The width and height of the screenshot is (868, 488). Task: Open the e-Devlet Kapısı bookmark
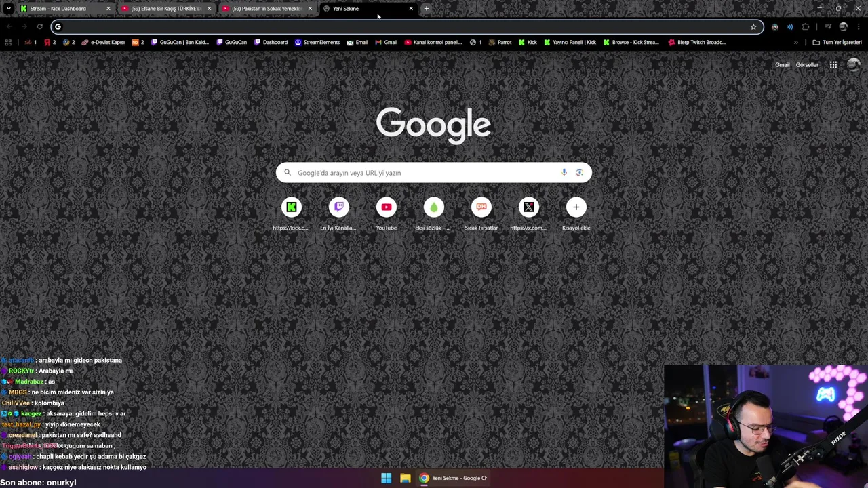(x=103, y=42)
